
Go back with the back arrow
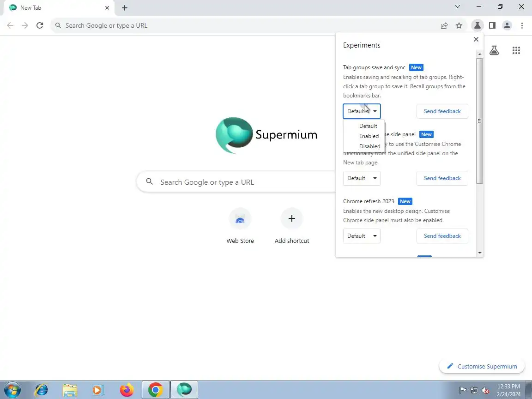[10, 25]
